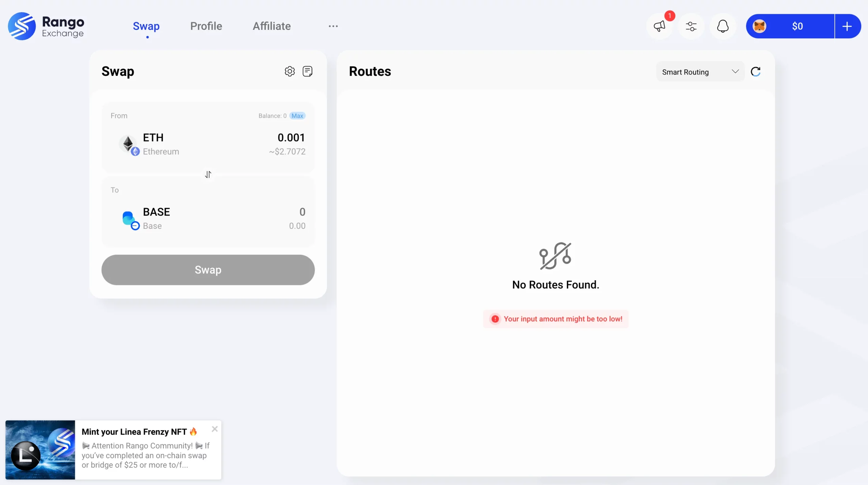Image resolution: width=868 pixels, height=485 pixels.
Task: Select the Swap tab
Action: (x=146, y=26)
